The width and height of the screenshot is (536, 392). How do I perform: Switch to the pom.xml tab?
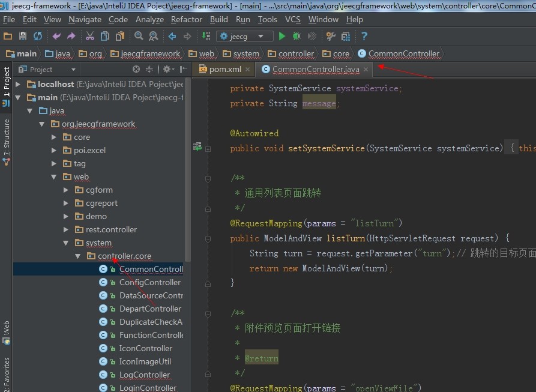click(224, 69)
